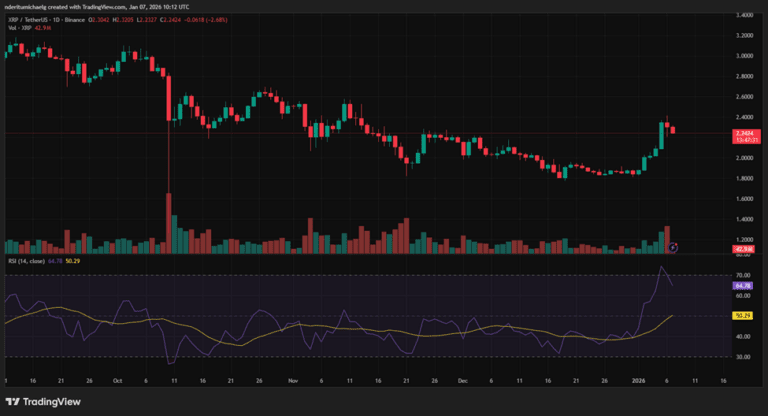The width and height of the screenshot is (768, 416).
Task: Click the chart creator attribution header text
Action: coord(95,6)
